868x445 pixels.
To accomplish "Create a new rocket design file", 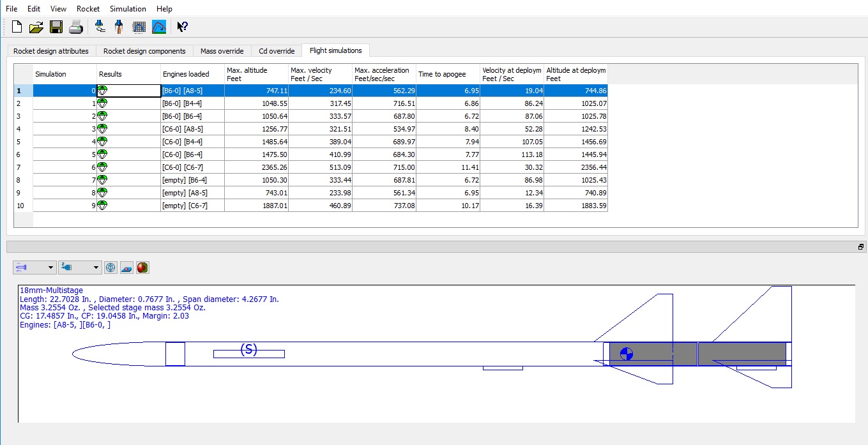I will point(17,27).
